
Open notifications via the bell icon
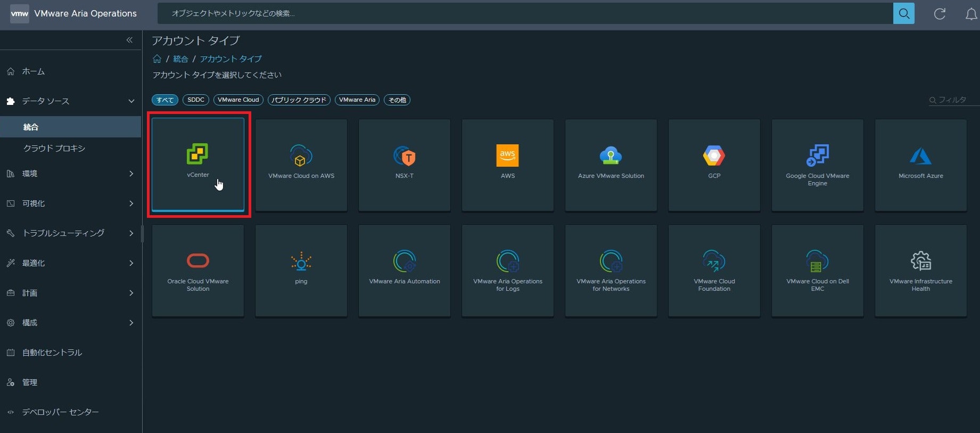[971, 14]
